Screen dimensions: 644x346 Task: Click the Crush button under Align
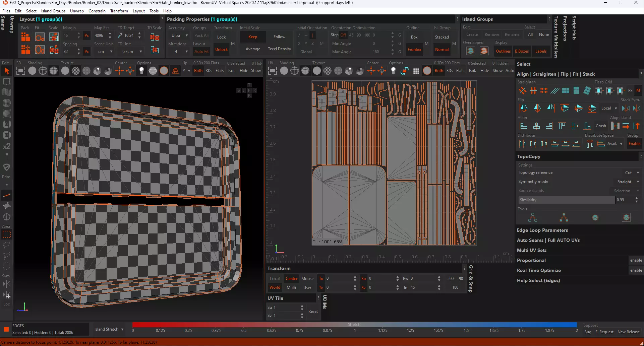pos(601,126)
